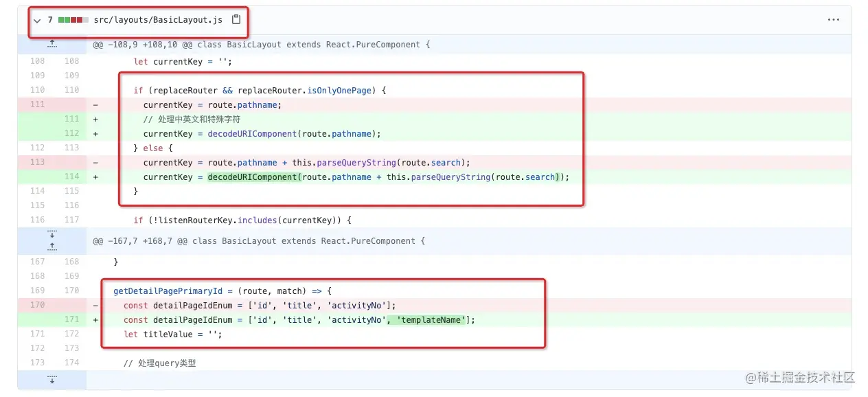Click deleted detailPageIdEnum line 170
The height and width of the screenshot is (397, 868).
tap(260, 306)
